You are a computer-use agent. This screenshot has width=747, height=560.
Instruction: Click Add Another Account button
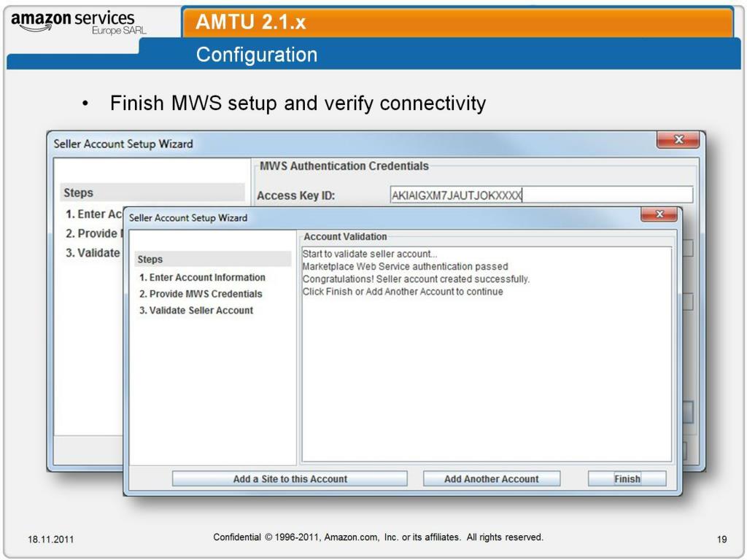tap(491, 478)
